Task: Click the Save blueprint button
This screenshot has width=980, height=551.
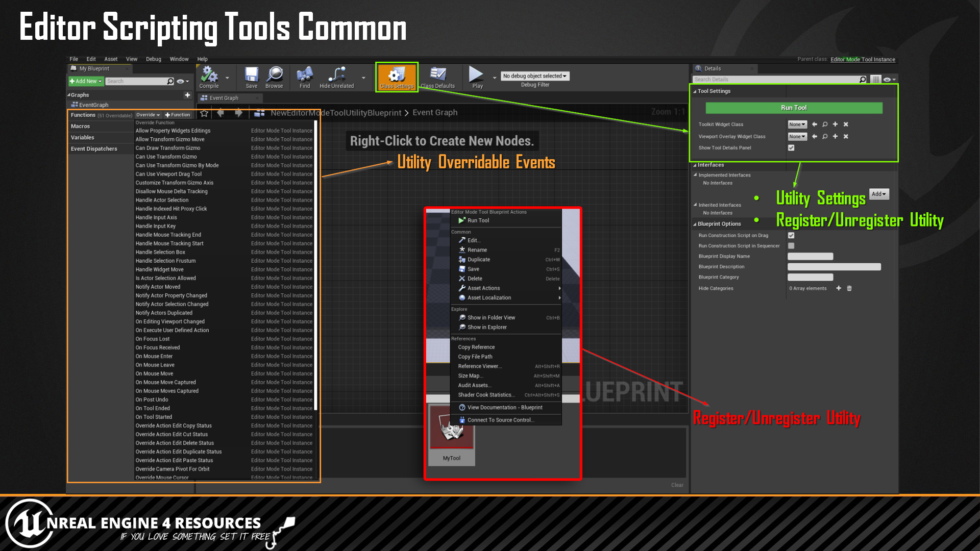Action: click(x=251, y=76)
